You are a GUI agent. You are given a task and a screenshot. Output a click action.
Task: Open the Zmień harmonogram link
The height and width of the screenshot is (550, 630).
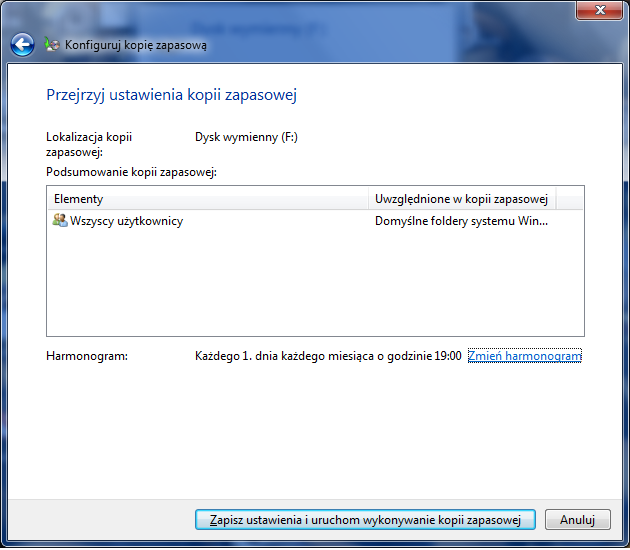click(524, 356)
